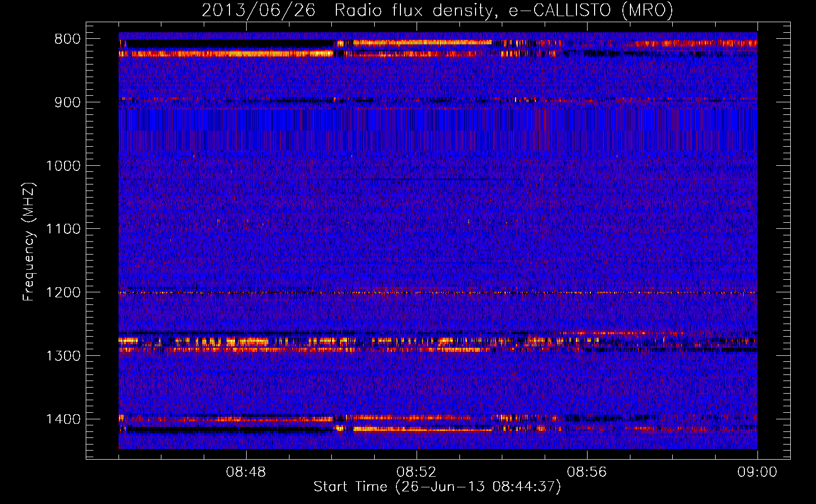This screenshot has width=816, height=504.
Task: Click the 08:48 time tick label
Action: (x=246, y=472)
